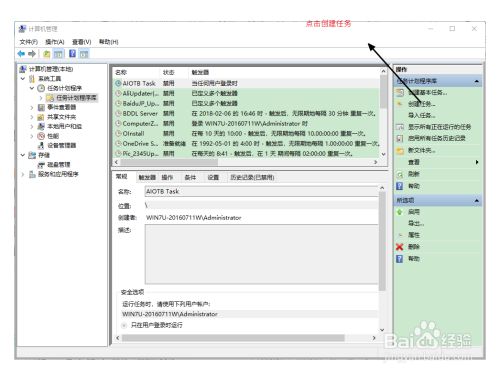Image resolution: width=500 pixels, height=374 pixels.
Task: Expand the 服务和应用程序 tree arrow
Action: (x=23, y=174)
